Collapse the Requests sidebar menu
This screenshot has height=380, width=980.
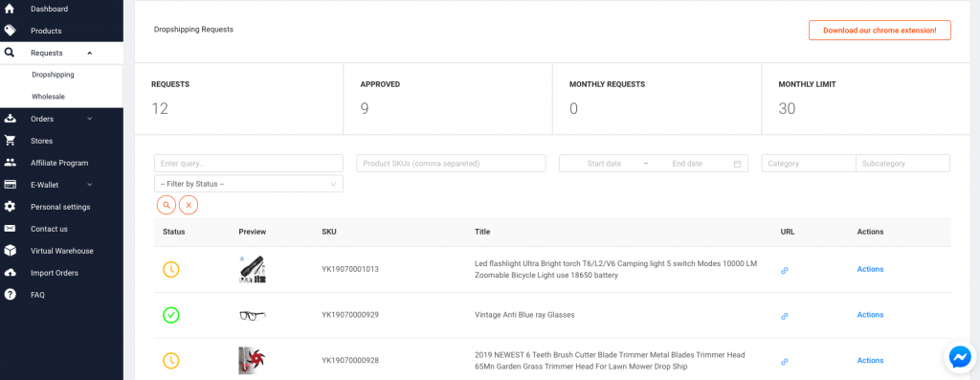tap(61, 54)
